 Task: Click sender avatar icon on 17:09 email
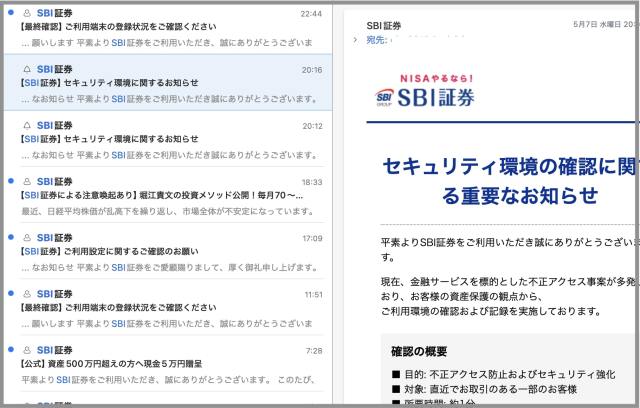(x=26, y=237)
